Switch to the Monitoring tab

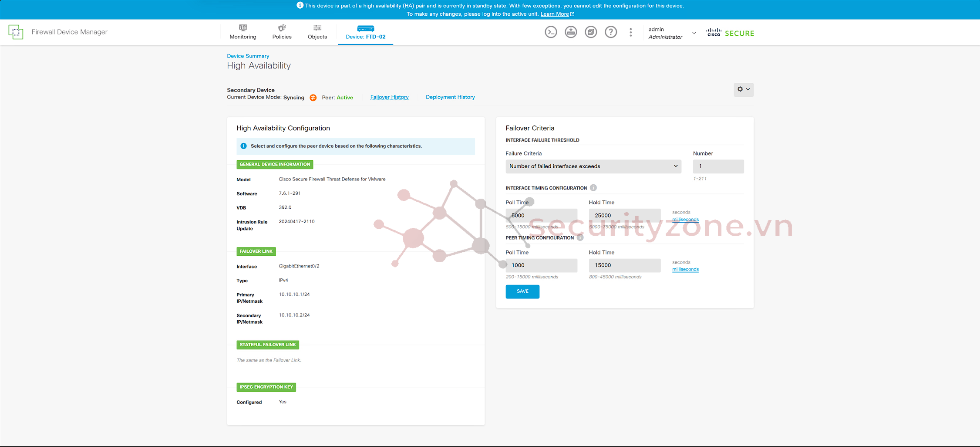(243, 32)
